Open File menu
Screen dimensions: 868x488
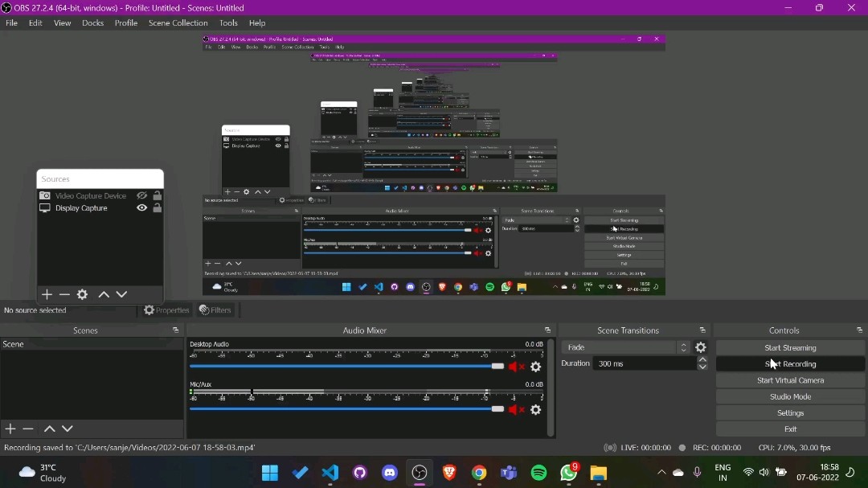(11, 23)
